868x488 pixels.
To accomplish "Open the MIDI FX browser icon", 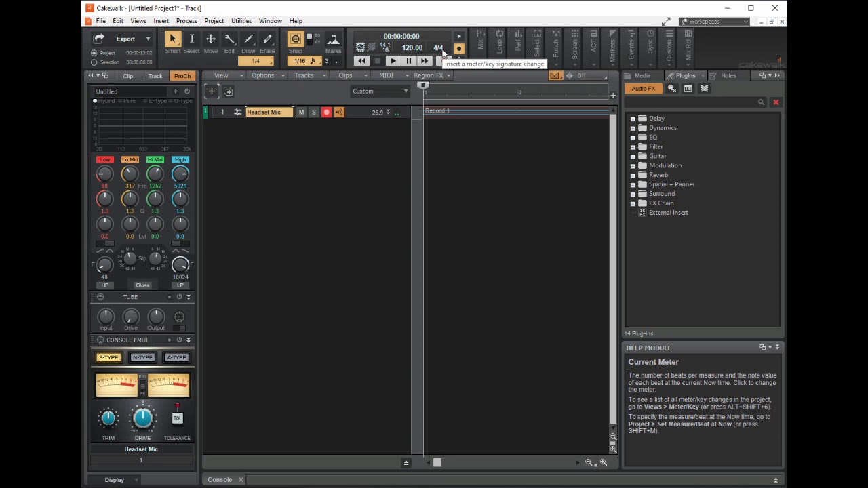I will click(x=672, y=89).
